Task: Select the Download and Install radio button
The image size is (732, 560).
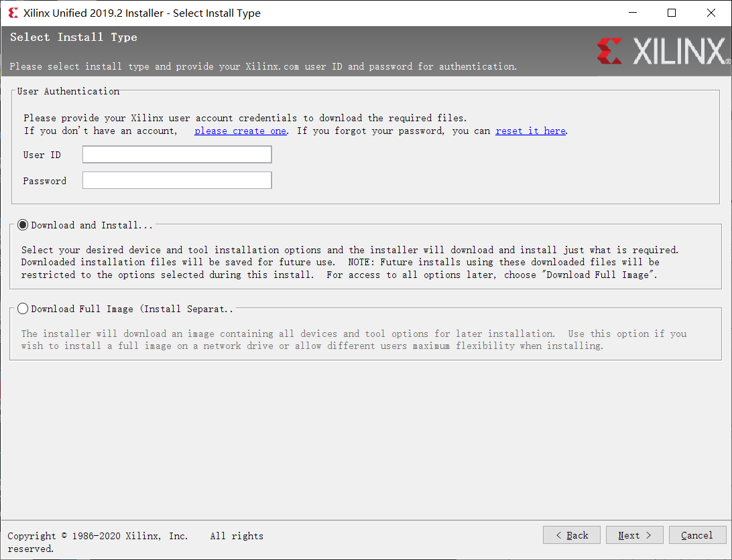Action: pyautogui.click(x=23, y=225)
